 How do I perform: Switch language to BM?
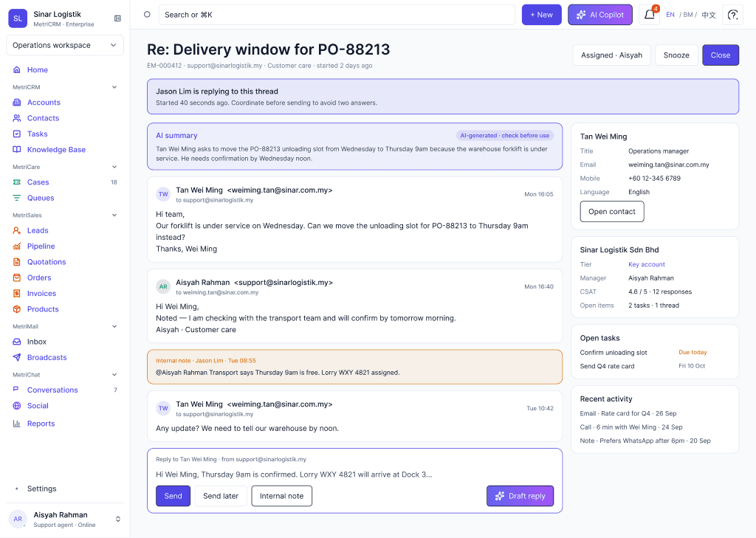click(x=688, y=15)
